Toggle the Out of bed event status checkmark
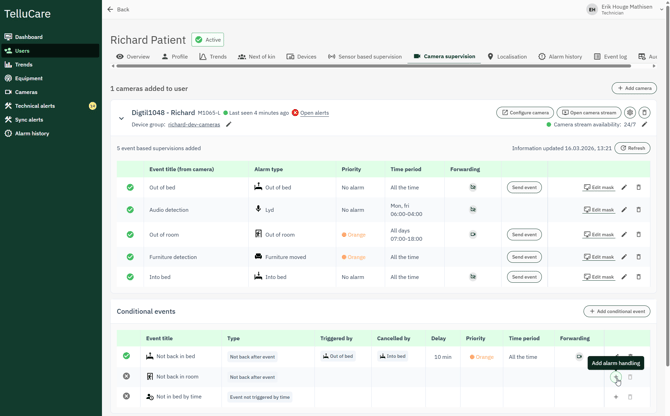The width and height of the screenshot is (670, 416). 130,187
